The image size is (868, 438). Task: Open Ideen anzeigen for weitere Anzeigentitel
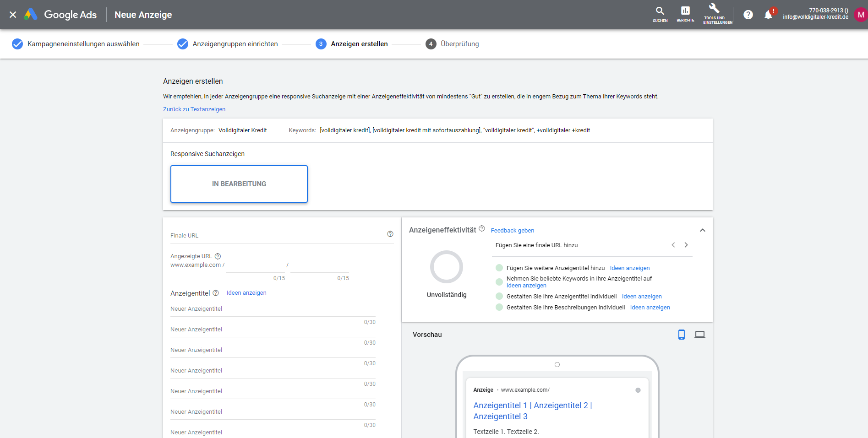point(630,268)
